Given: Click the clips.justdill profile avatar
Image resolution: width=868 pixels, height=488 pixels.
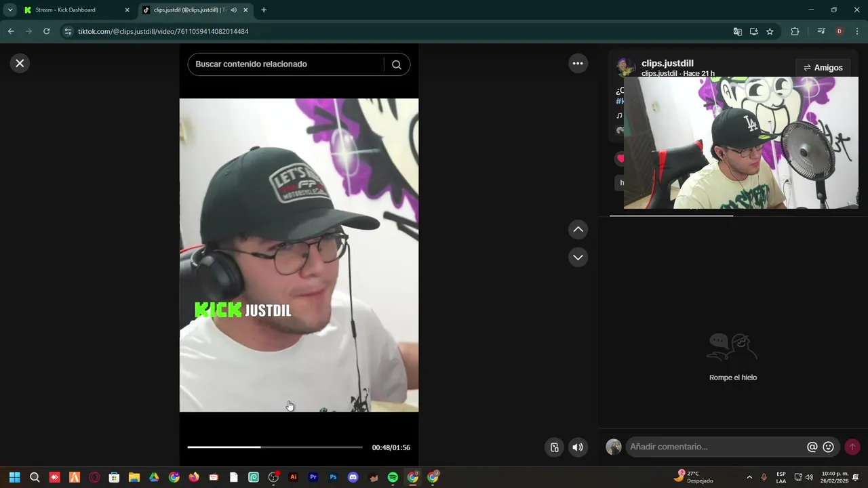Looking at the screenshot, I should click(x=625, y=67).
